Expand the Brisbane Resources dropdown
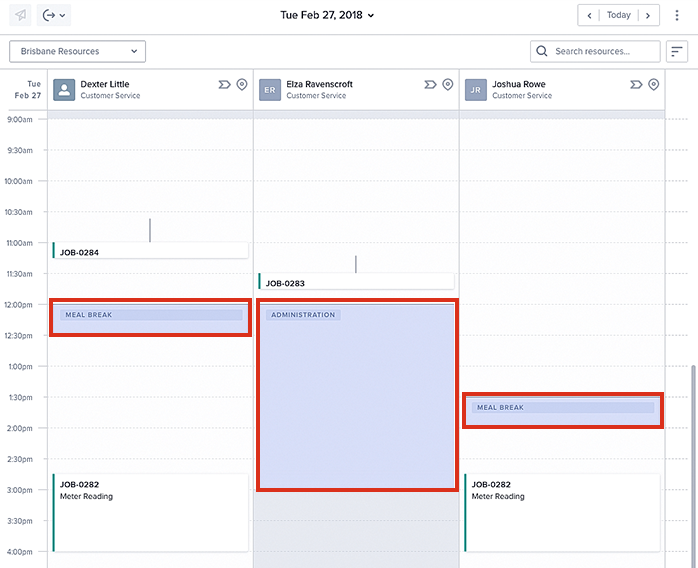This screenshot has height=568, width=698. (x=78, y=51)
